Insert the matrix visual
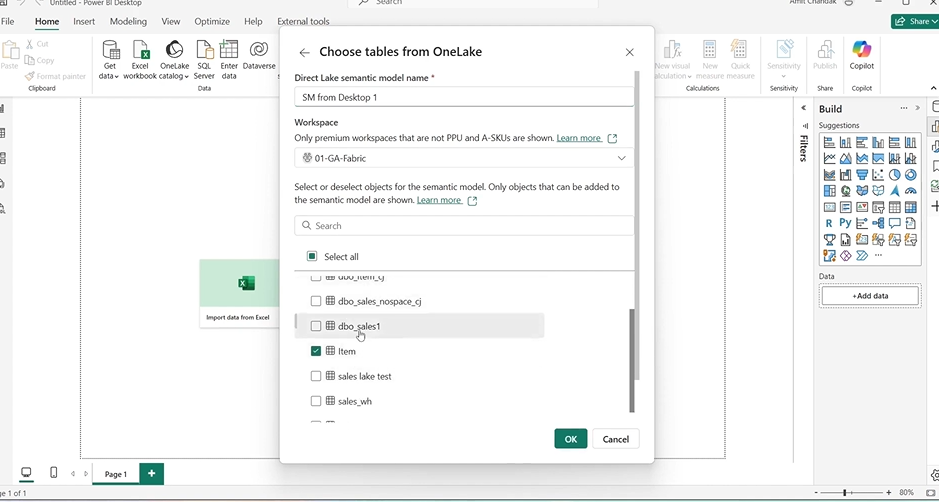939x502 pixels. (910, 207)
